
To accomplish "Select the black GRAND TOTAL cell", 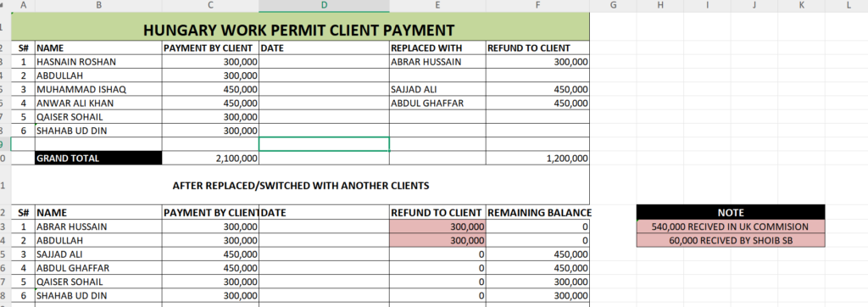I will coord(98,158).
